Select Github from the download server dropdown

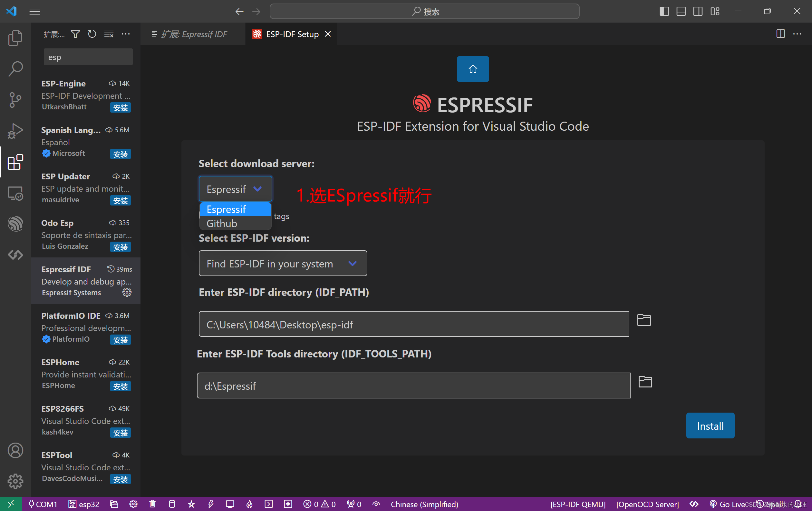(x=222, y=223)
